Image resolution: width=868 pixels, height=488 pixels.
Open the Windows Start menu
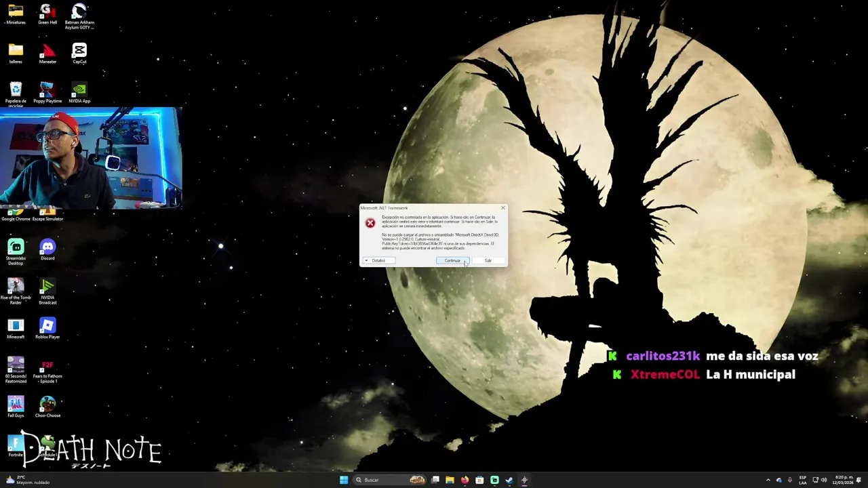click(x=344, y=480)
